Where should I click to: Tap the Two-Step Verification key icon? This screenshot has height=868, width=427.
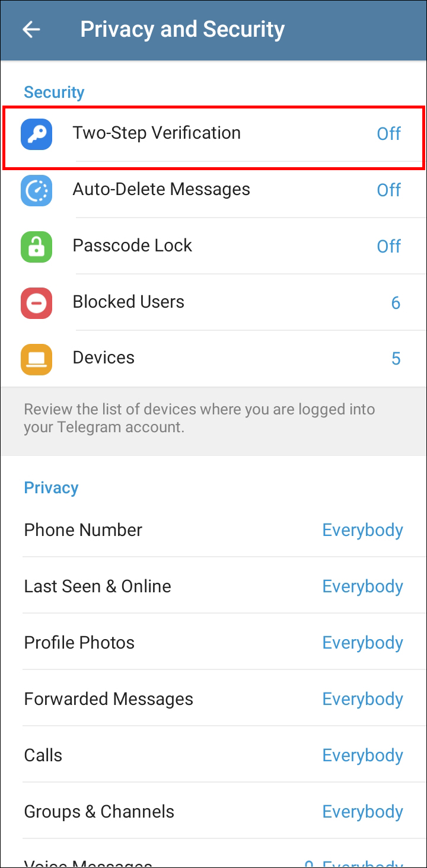(37, 133)
